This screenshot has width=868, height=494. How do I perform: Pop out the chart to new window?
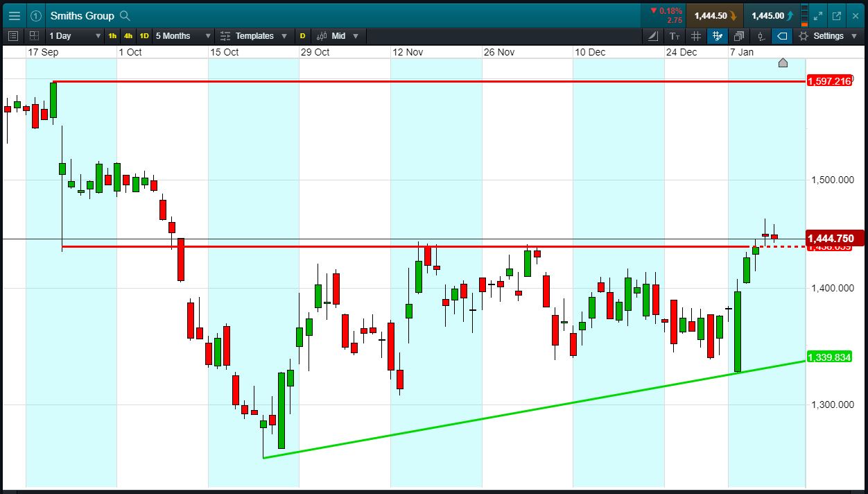pyautogui.click(x=836, y=15)
